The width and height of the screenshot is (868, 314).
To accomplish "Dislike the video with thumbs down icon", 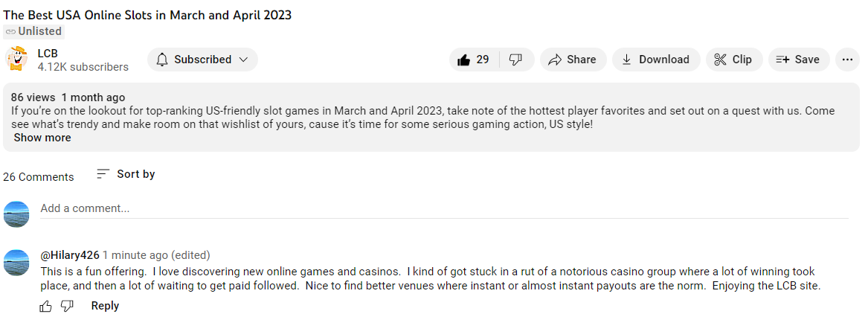I will (516, 60).
